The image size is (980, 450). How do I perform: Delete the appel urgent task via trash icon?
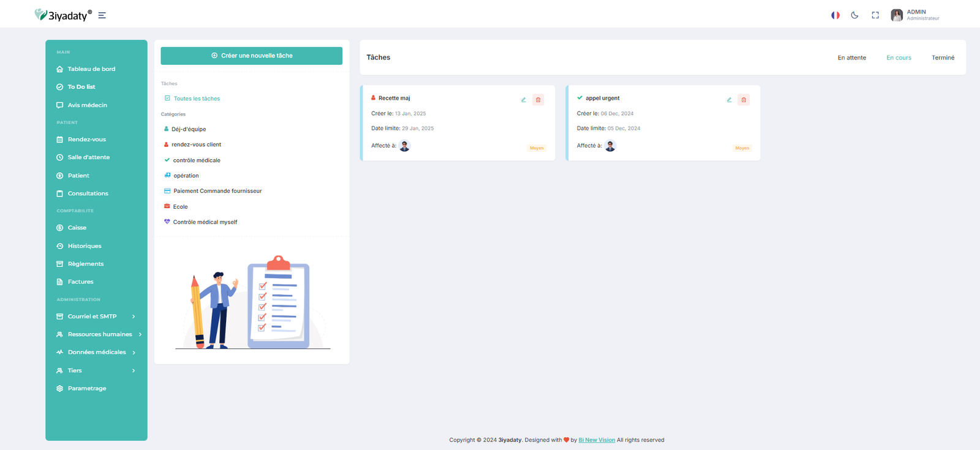pos(744,100)
